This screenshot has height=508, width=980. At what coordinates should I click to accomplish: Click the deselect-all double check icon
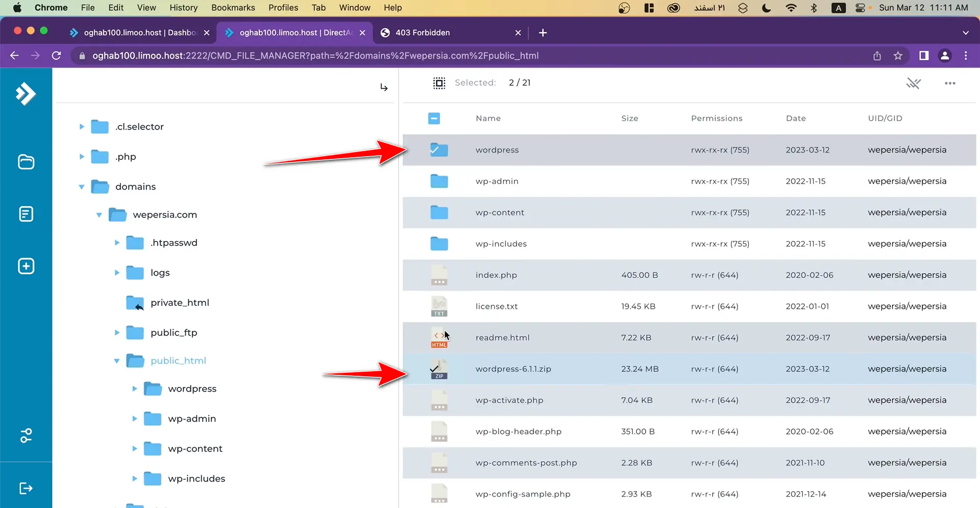pyautogui.click(x=913, y=83)
